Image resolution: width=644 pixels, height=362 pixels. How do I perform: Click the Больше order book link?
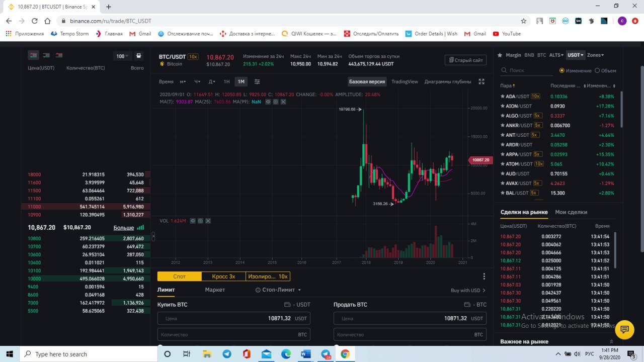pyautogui.click(x=124, y=228)
